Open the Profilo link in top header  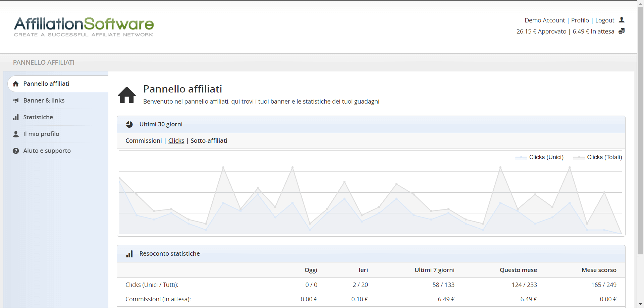580,20
